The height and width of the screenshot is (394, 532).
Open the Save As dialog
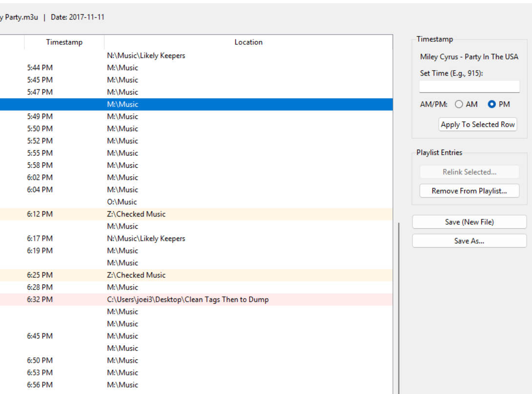[x=469, y=241]
